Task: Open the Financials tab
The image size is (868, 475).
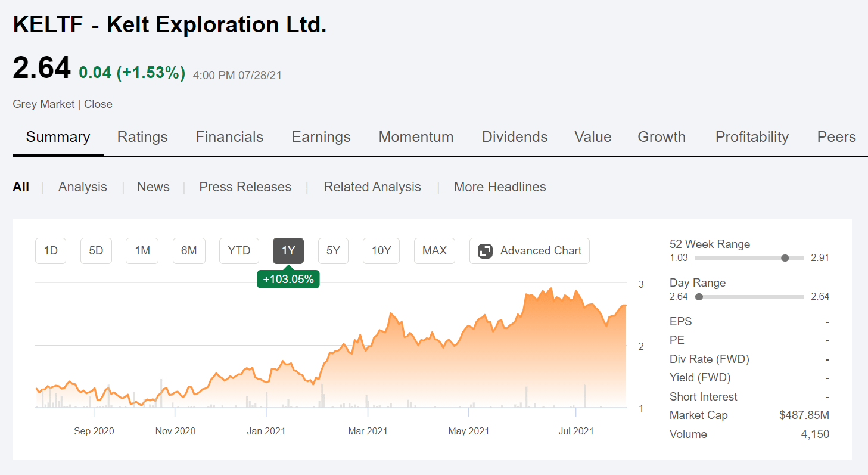Action: [x=229, y=137]
